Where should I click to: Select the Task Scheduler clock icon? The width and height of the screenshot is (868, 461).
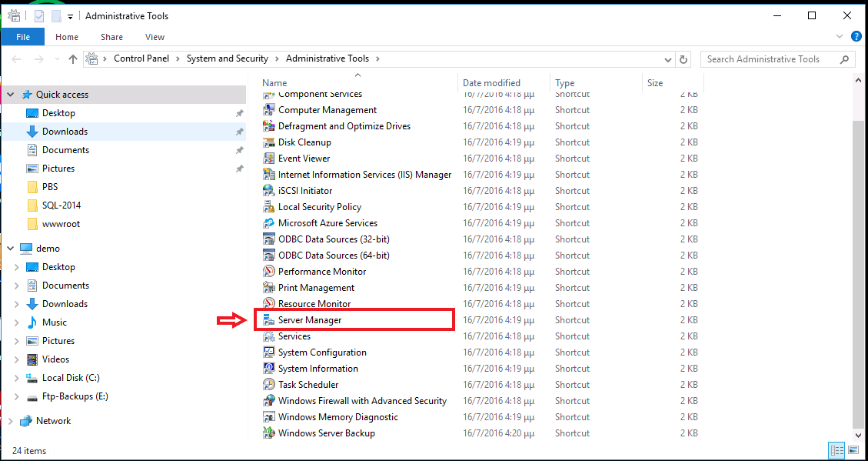[269, 384]
